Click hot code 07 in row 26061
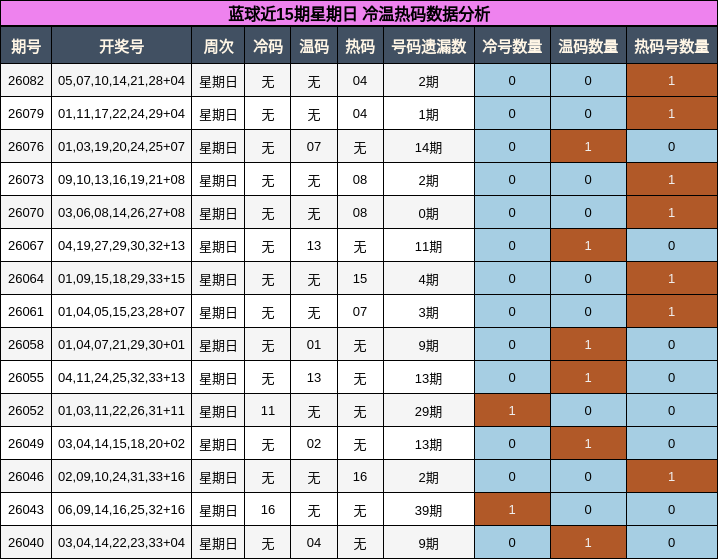This screenshot has height=559, width=718. (360, 311)
